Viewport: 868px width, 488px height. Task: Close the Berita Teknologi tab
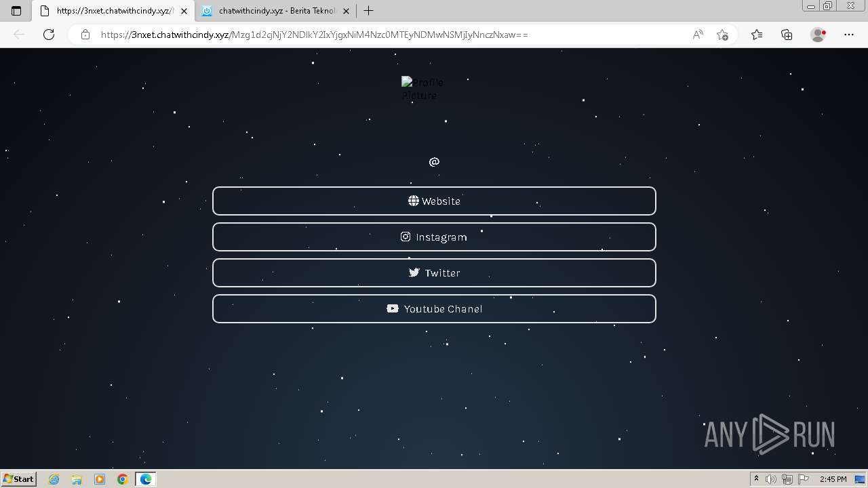point(346,11)
